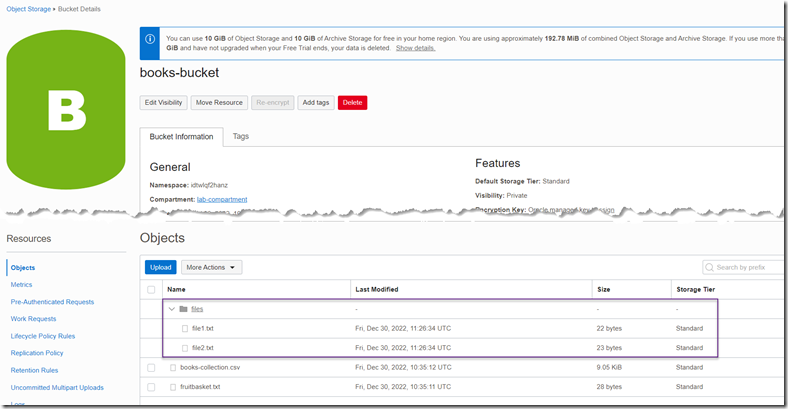Select the fruitbasket.txt row checkbox

click(152, 386)
